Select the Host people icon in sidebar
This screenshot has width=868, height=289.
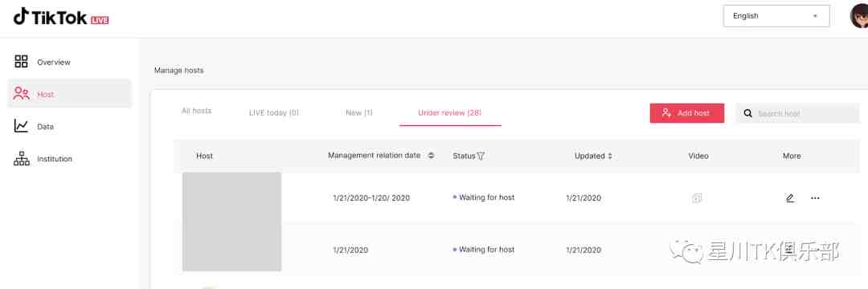(x=21, y=93)
